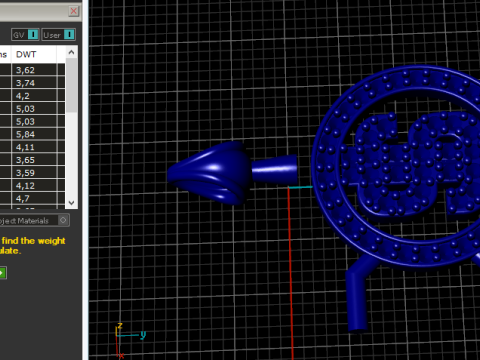This screenshot has height=360, width=480.
Task: Select the 3,62 DWT cell
Action: (34, 70)
